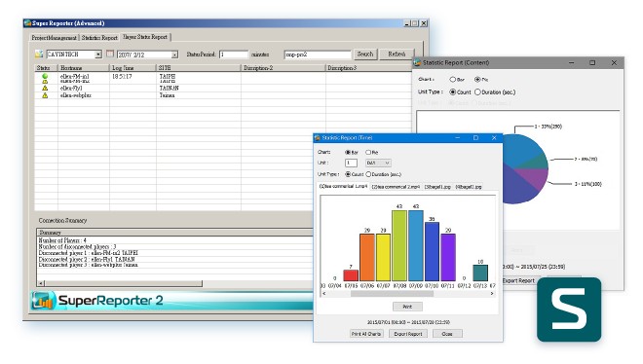Click the large teal S logo tile
The width and height of the screenshot is (643, 364).
coord(569,309)
